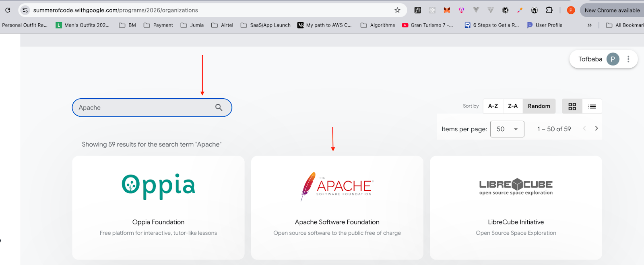Show more bookmarks with the double chevron
644x265 pixels.
click(590, 25)
